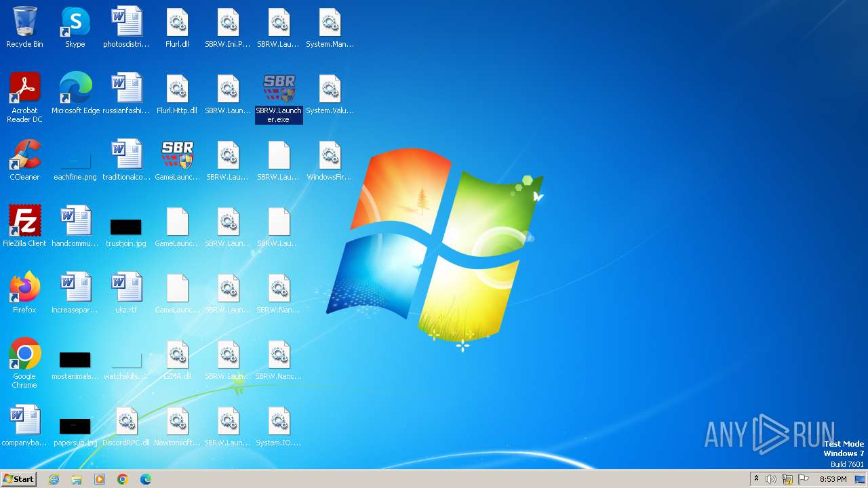Click the SBRW.Ini.P... file icon
868x488 pixels.
[x=228, y=28]
